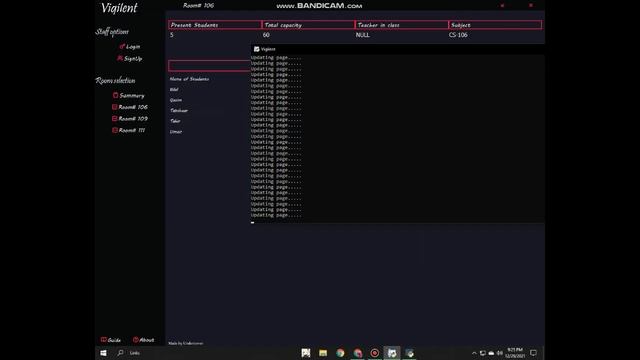
Task: Click the NULL teacher value
Action: [362, 35]
